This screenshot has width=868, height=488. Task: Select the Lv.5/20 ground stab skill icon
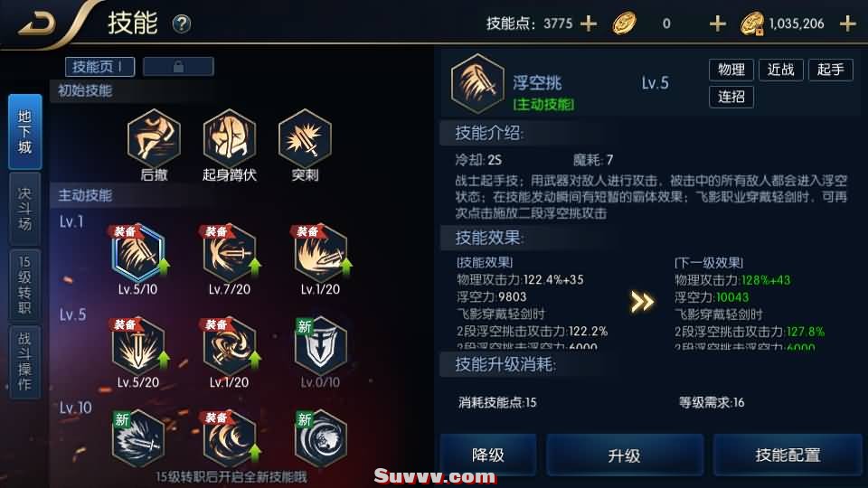(137, 347)
